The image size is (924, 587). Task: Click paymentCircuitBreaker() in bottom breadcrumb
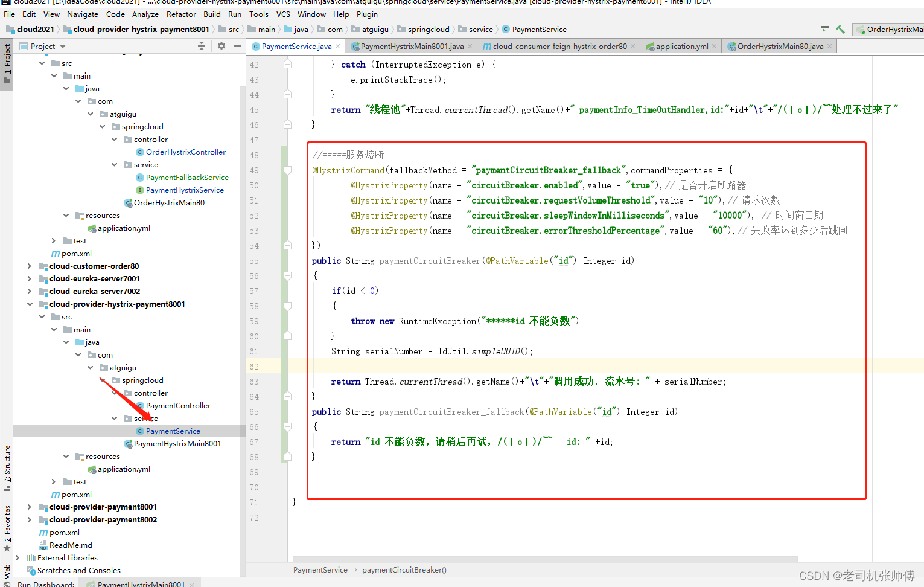(x=404, y=570)
